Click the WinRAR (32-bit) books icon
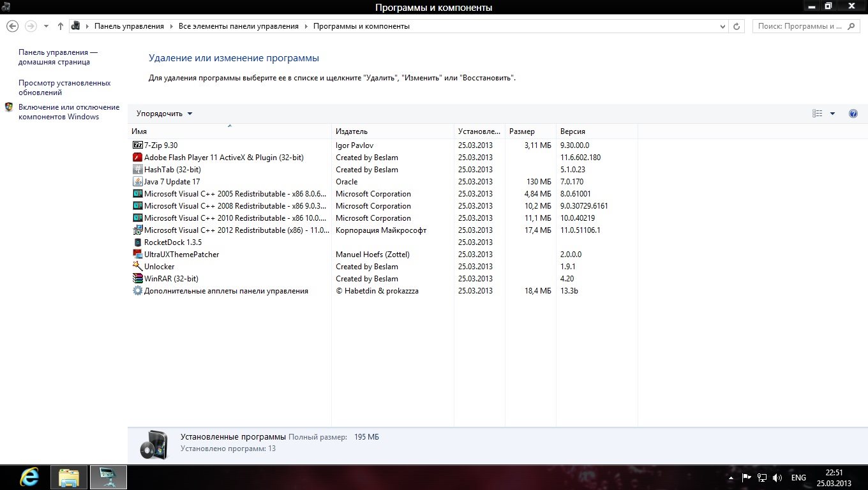868x490 pixels. pyautogui.click(x=137, y=279)
